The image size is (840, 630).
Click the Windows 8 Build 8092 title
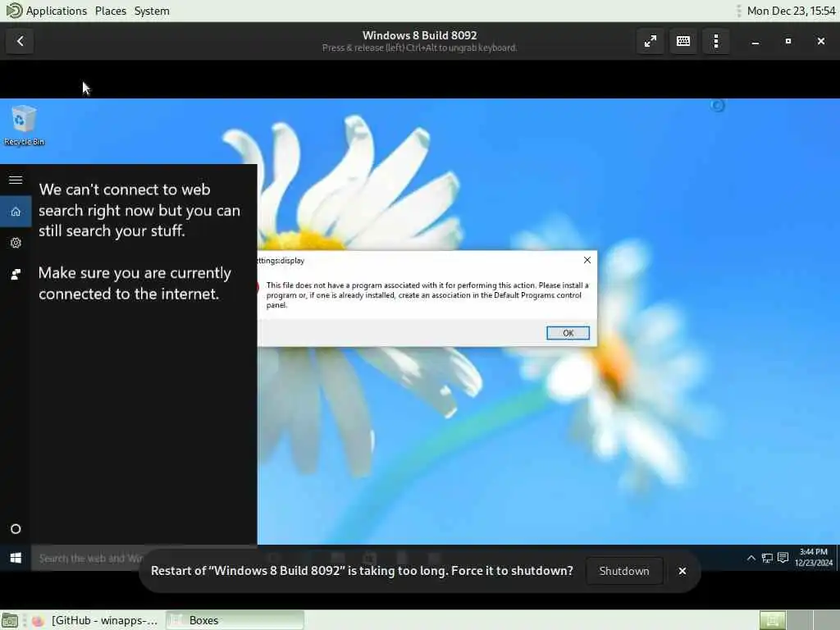[x=419, y=35]
